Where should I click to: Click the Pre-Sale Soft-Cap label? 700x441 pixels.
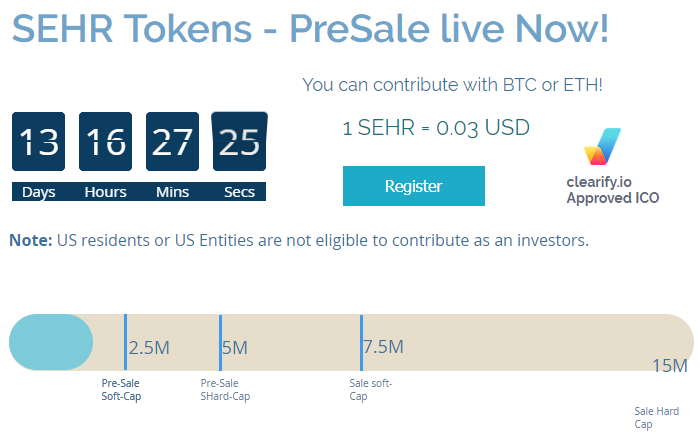pyautogui.click(x=121, y=390)
